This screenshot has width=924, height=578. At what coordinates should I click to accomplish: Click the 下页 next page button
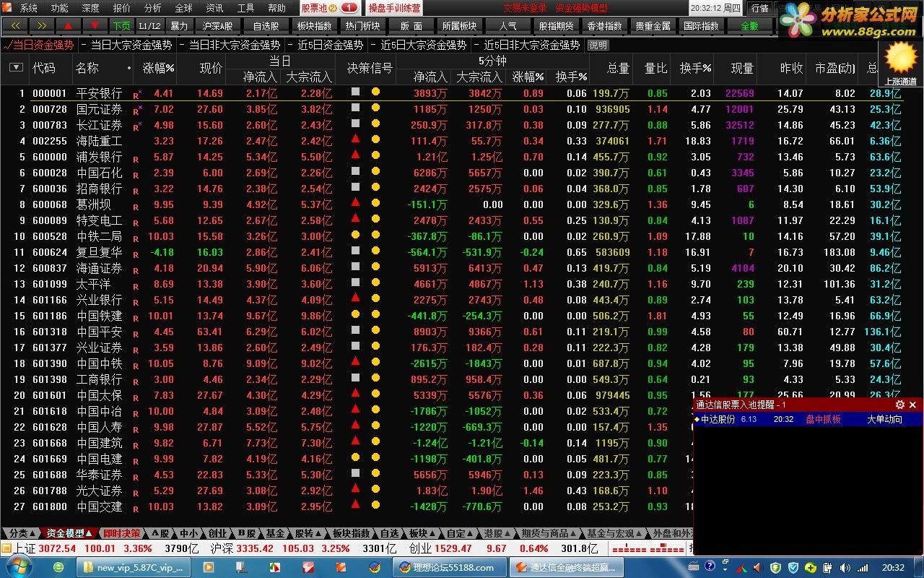121,25
